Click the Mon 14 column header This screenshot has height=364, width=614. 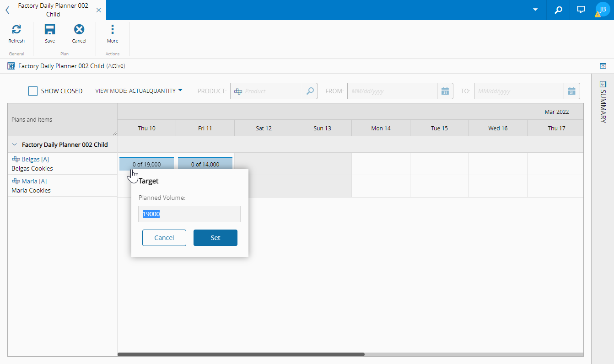point(381,128)
